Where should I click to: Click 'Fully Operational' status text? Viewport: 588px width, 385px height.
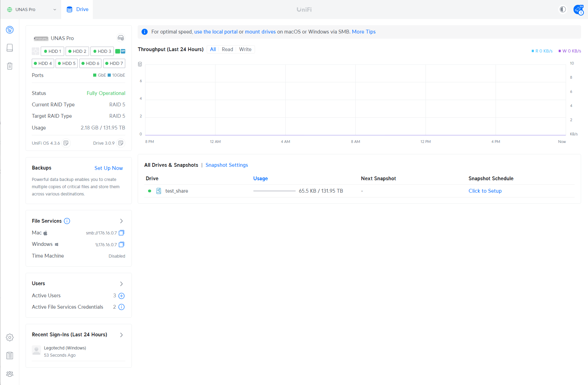106,93
